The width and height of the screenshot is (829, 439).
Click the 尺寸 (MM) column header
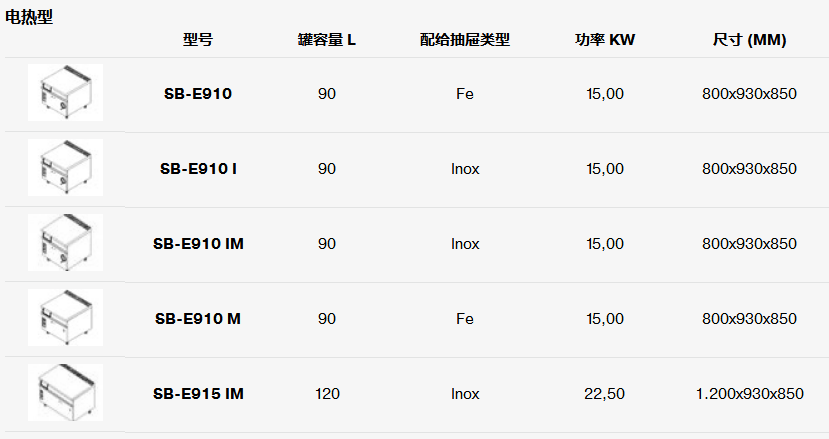(749, 40)
